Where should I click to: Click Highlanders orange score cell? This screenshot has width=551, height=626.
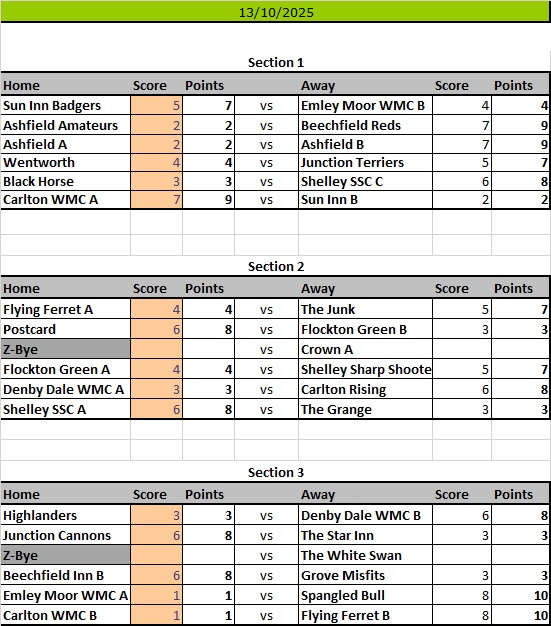pyautogui.click(x=157, y=515)
